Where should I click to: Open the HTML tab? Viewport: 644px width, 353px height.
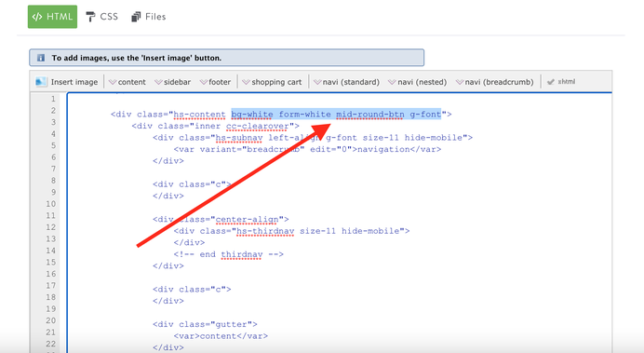tap(52, 17)
